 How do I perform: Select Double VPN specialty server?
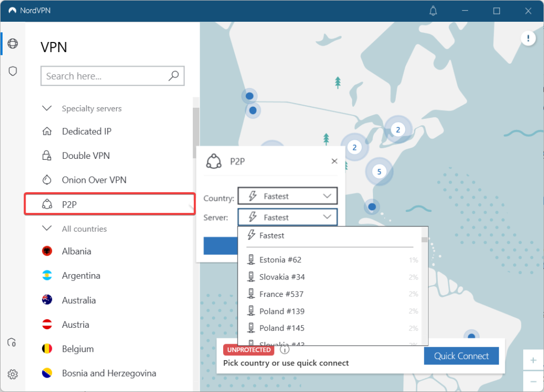tap(86, 156)
